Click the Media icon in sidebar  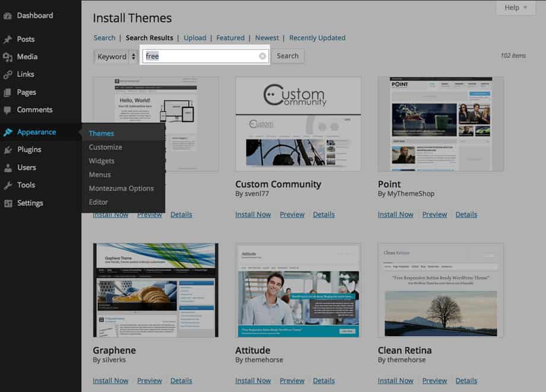pos(8,57)
